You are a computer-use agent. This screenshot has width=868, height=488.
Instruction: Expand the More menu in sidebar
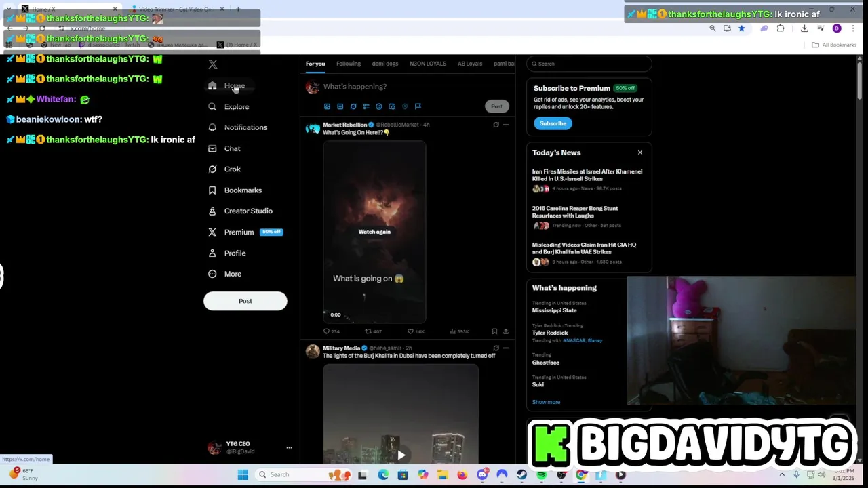(225, 274)
